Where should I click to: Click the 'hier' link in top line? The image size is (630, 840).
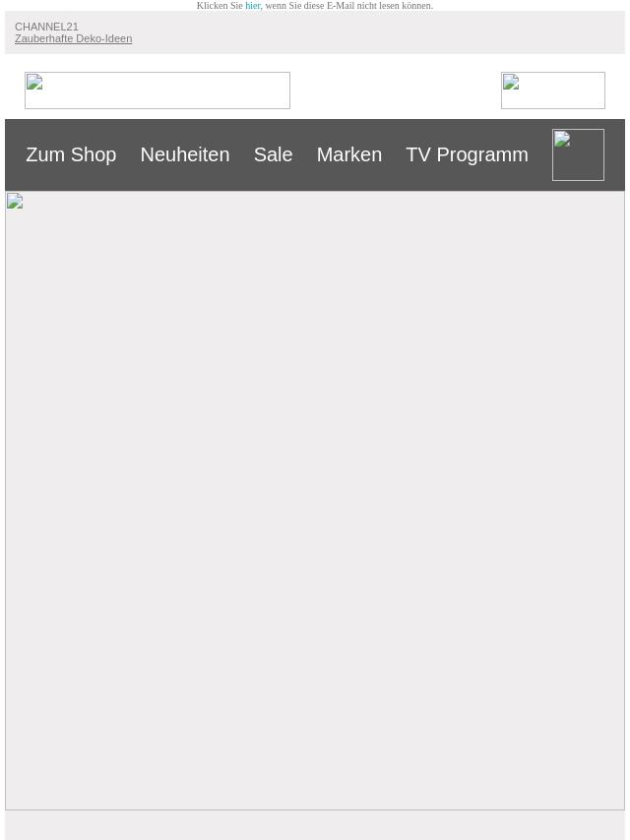[253, 5]
